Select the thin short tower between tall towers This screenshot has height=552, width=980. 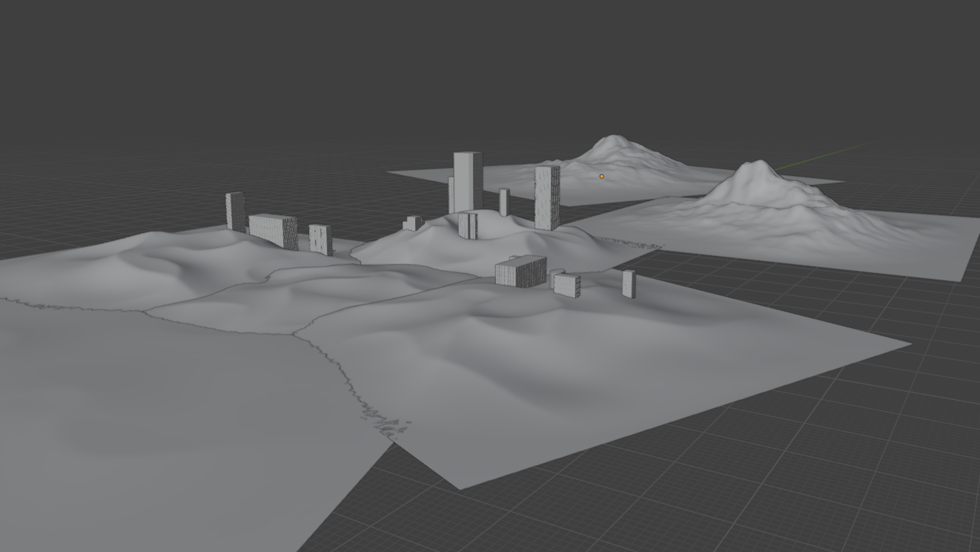pyautogui.click(x=504, y=202)
